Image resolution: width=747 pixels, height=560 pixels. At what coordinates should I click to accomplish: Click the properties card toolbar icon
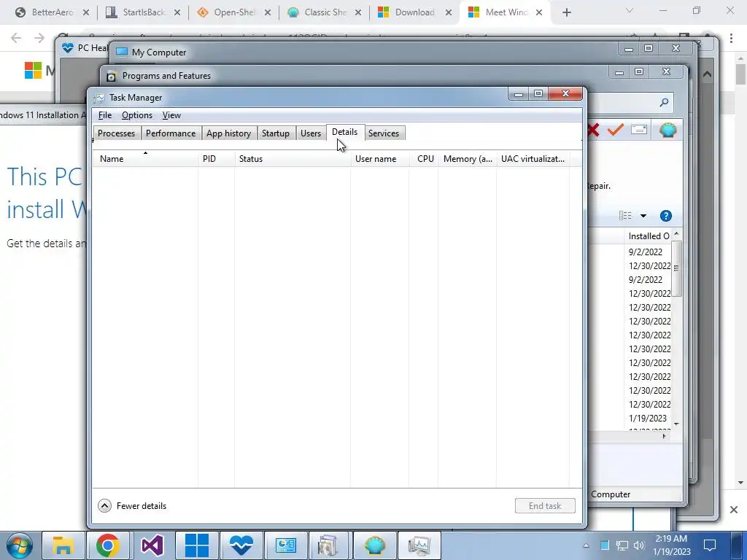[639, 130]
